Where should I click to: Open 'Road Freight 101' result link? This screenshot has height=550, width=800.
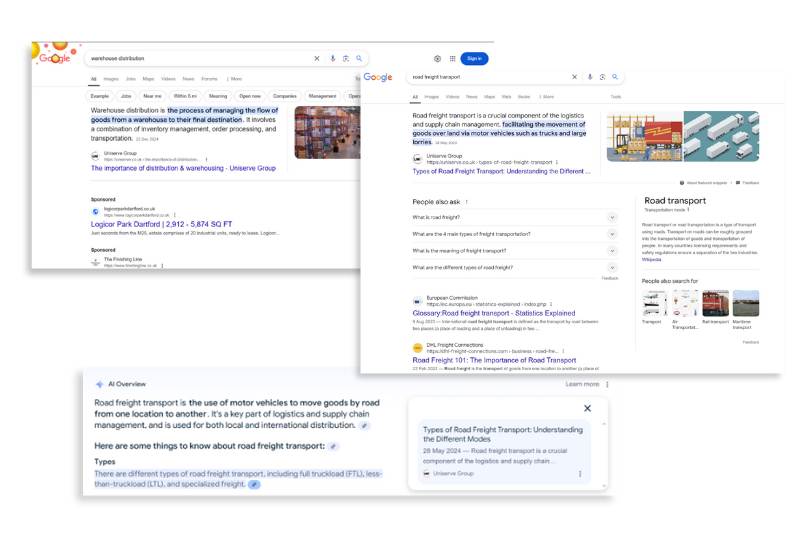tap(494, 360)
